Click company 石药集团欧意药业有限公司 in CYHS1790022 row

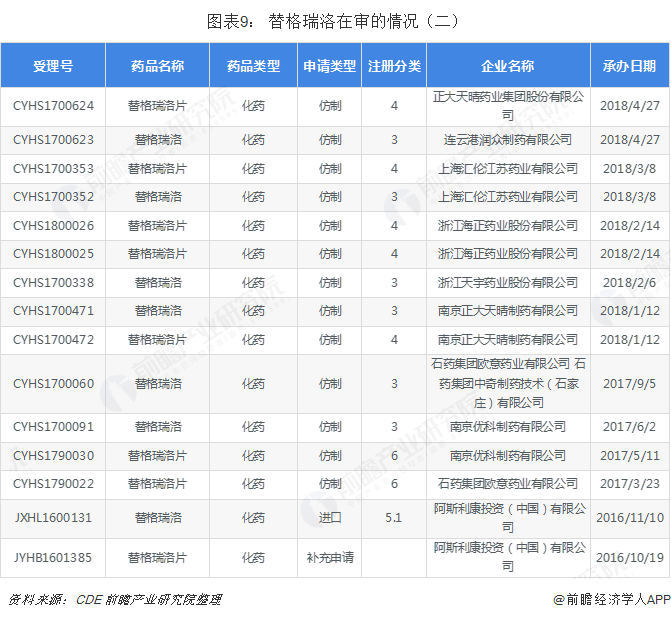(x=508, y=484)
